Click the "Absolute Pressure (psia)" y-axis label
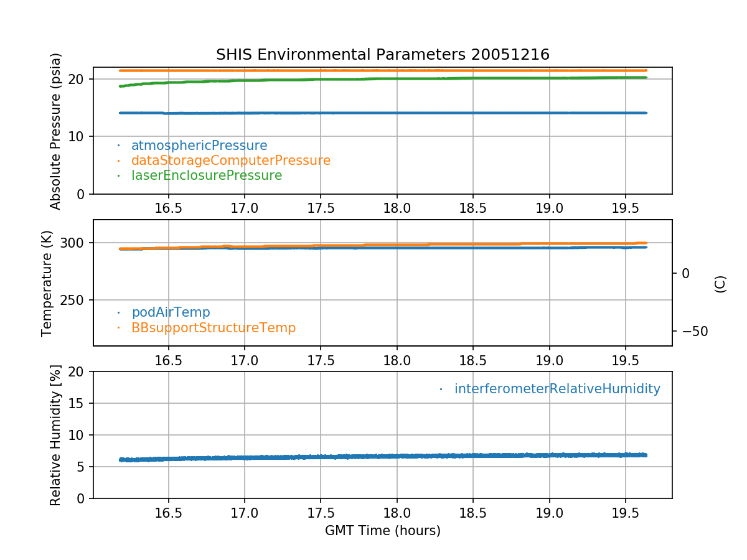747x560 pixels. (56, 131)
